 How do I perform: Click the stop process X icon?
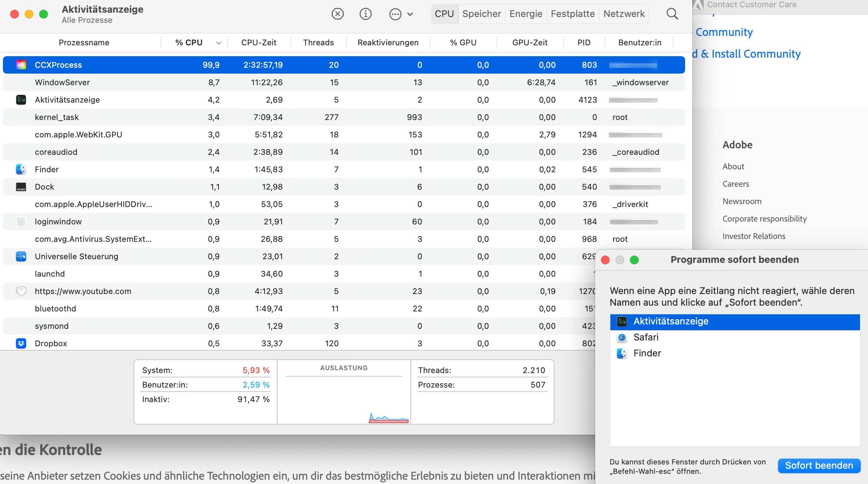(337, 14)
